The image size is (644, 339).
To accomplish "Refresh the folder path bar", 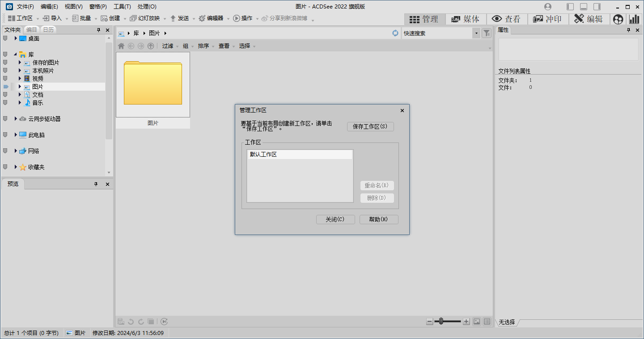I will point(395,33).
